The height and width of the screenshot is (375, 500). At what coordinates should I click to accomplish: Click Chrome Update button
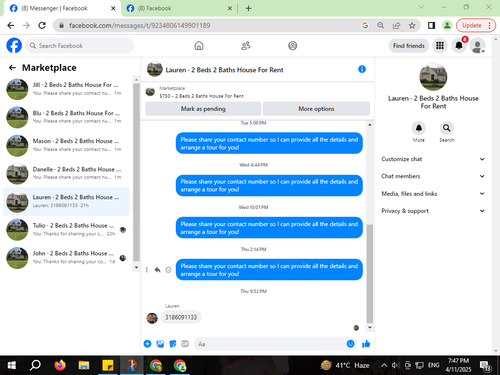[x=475, y=25]
